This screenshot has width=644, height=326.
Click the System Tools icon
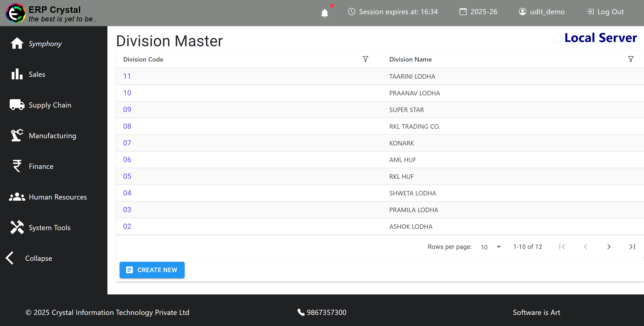(17, 227)
